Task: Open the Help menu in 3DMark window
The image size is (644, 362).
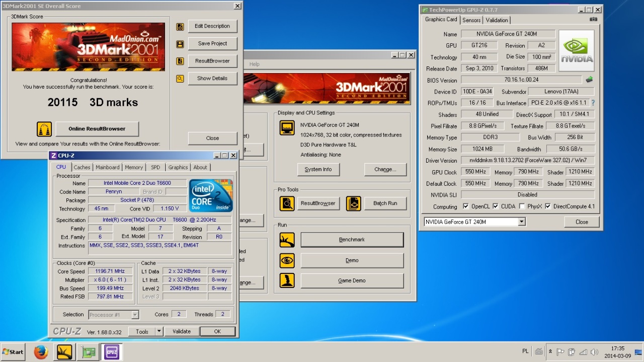Action: pyautogui.click(x=255, y=64)
